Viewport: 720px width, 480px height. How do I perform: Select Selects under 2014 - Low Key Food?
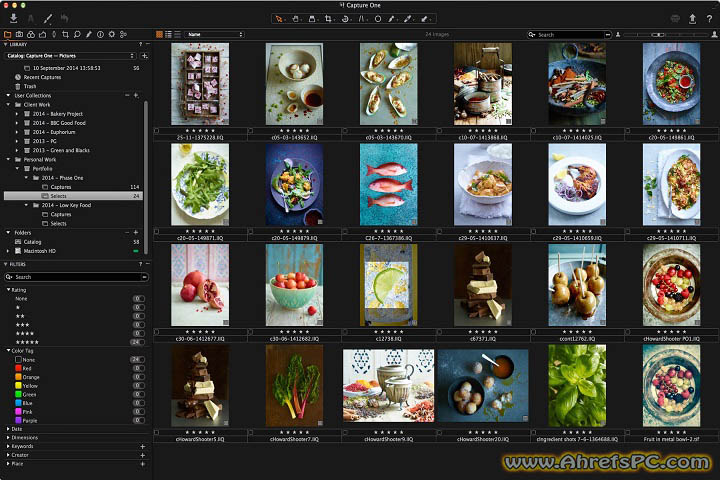click(x=58, y=224)
